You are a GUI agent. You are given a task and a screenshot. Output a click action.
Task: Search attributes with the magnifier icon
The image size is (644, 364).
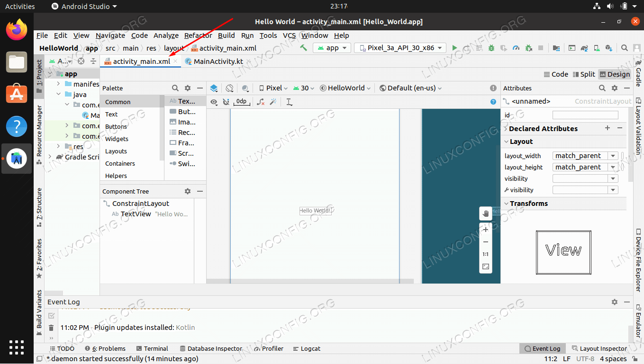coord(602,88)
